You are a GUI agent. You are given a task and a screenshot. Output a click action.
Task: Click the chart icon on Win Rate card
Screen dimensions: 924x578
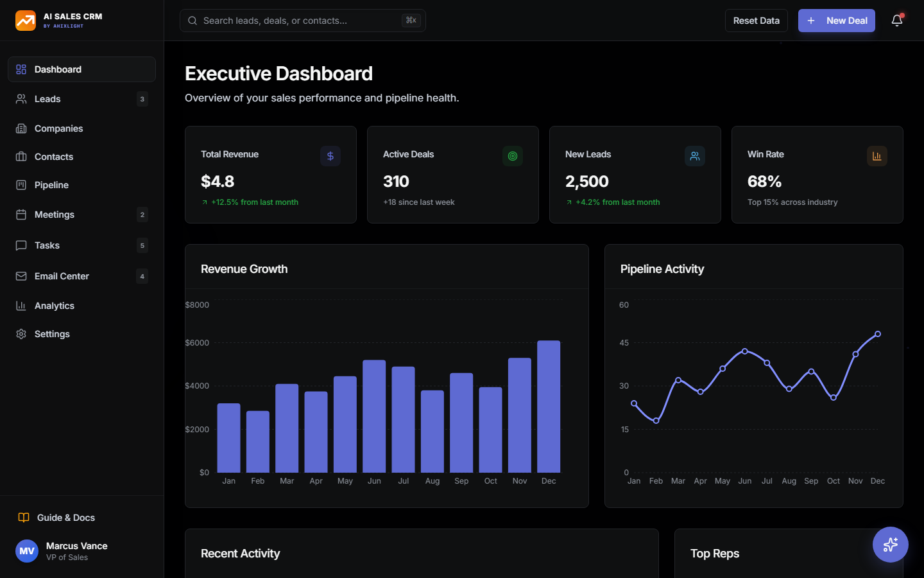tap(877, 156)
